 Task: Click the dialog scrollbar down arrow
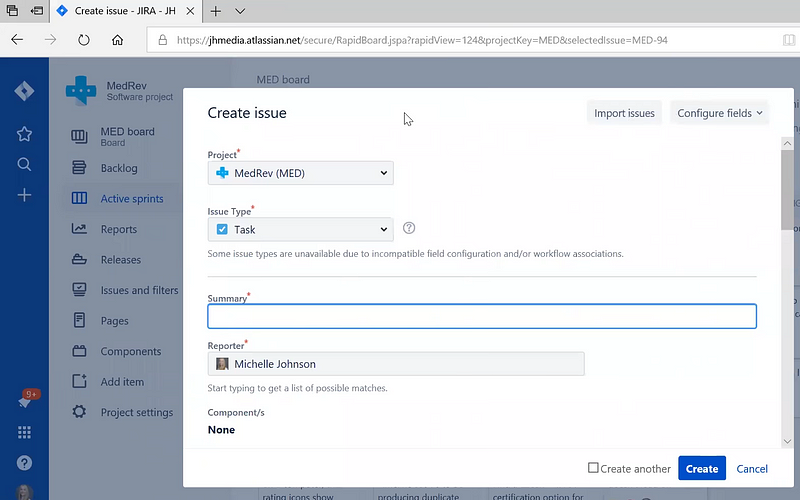(787, 441)
